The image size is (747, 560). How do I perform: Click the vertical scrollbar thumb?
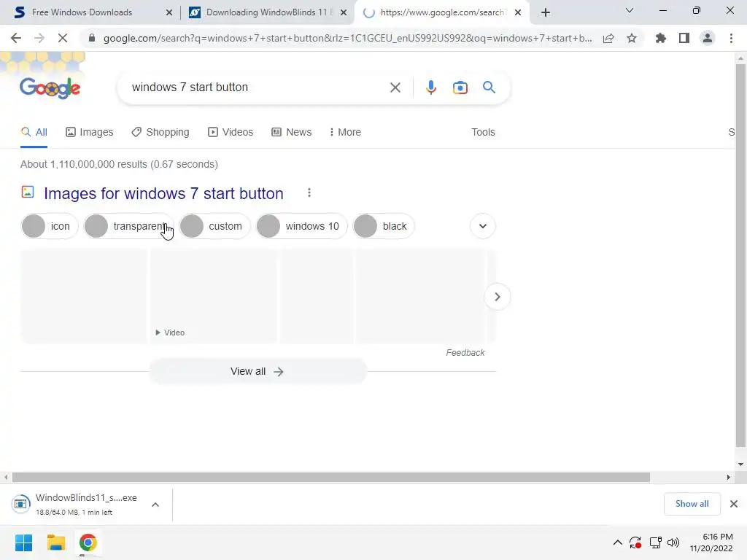click(x=740, y=255)
